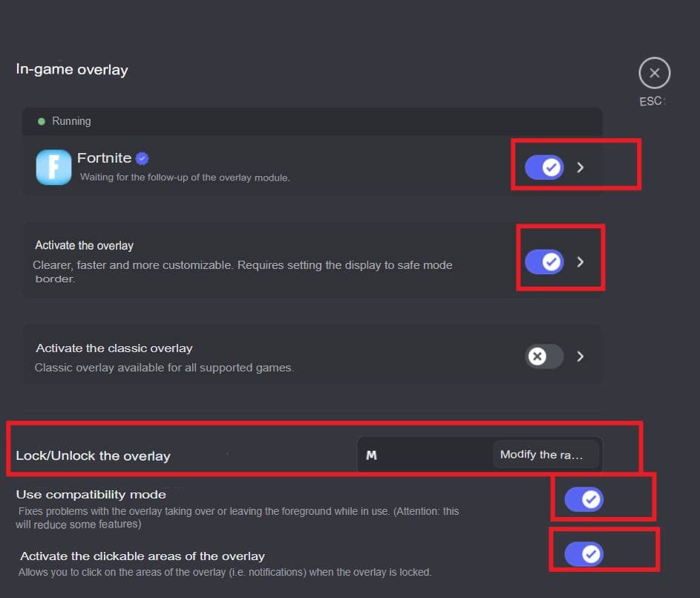
Task: Expand the classic overlay chevron
Action: [x=580, y=357]
